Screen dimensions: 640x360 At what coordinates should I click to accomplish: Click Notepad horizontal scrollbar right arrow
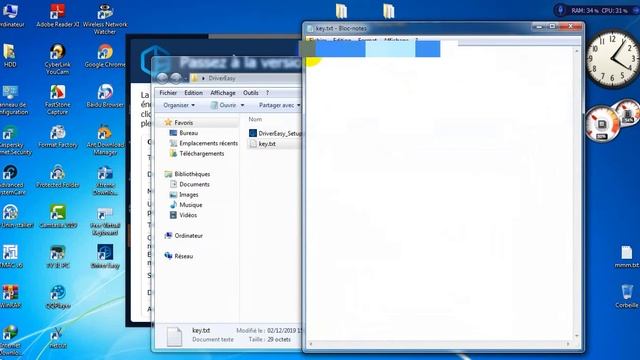pyautogui.click(x=568, y=344)
